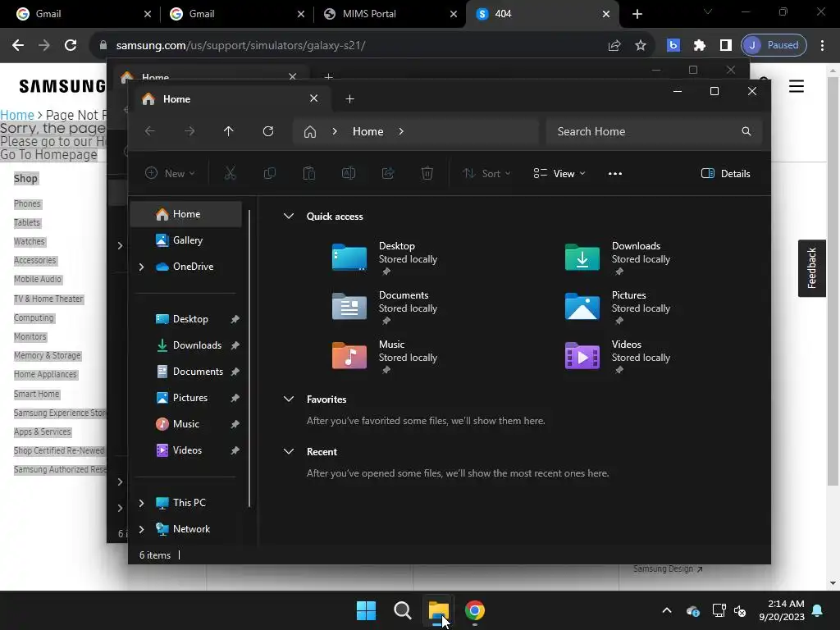The height and width of the screenshot is (630, 840).
Task: Expand OneDrive in navigation pane
Action: pyautogui.click(x=141, y=267)
